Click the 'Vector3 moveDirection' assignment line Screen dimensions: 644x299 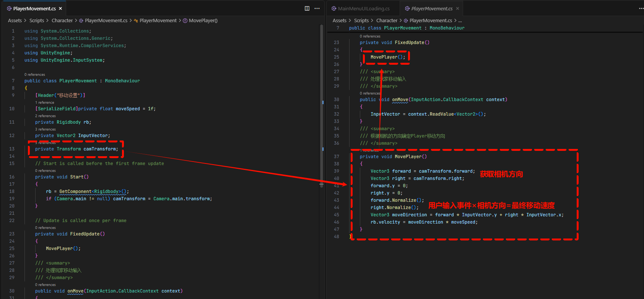pyautogui.click(x=467, y=215)
